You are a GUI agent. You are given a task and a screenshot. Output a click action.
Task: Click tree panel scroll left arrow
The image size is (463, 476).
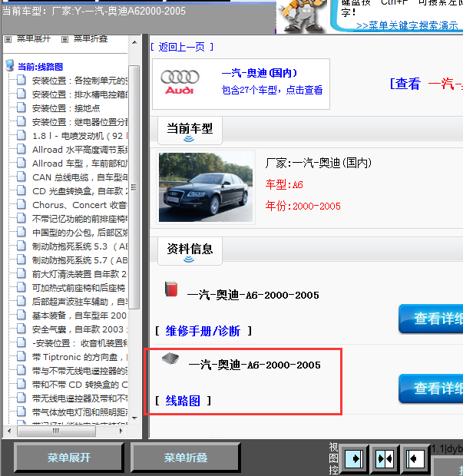tap(9, 431)
